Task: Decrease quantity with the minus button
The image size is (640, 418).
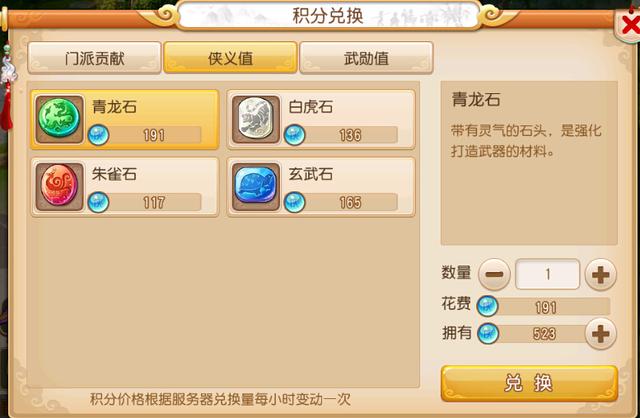Action: pos(494,274)
